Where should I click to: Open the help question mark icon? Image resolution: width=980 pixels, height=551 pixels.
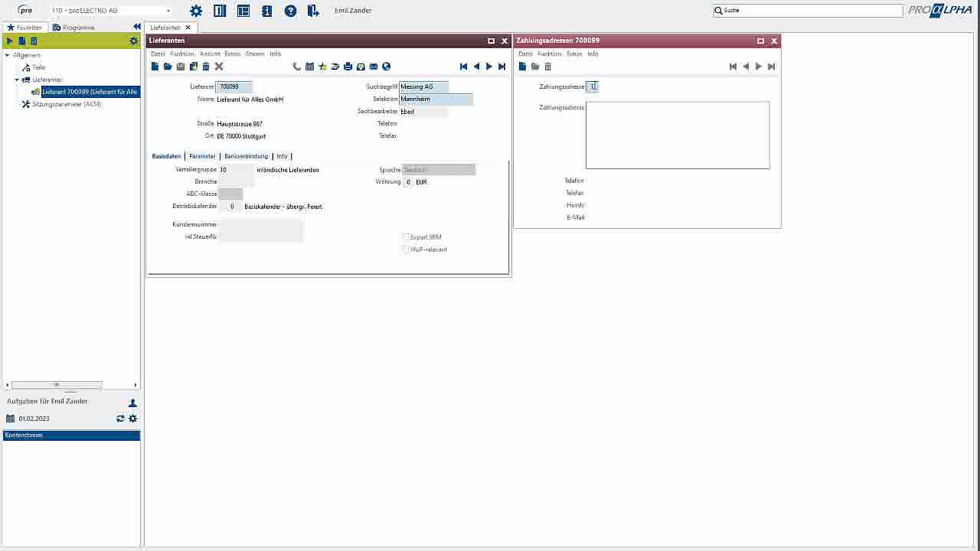(290, 11)
